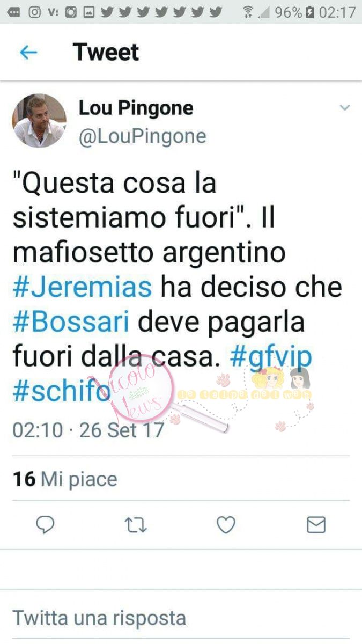The width and height of the screenshot is (362, 644).
Task: Open tweet options dropdown chevron
Action: pyautogui.click(x=344, y=108)
